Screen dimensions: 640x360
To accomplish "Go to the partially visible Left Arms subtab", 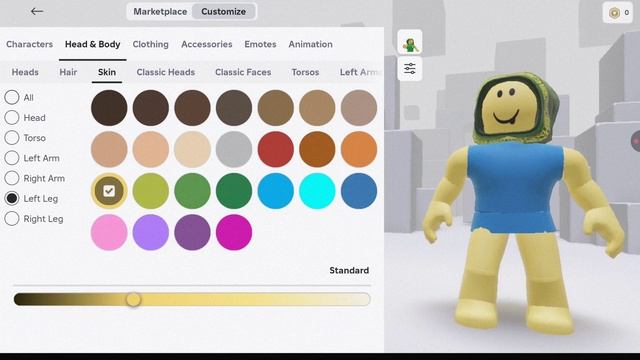I will coord(360,72).
